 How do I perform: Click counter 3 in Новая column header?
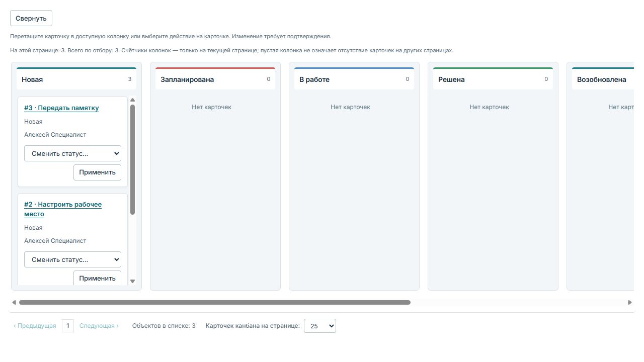(130, 79)
